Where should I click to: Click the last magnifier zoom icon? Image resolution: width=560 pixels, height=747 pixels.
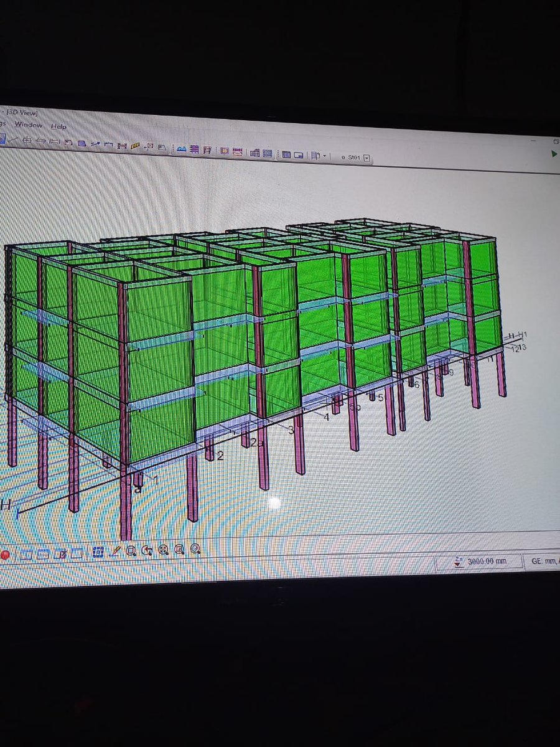tap(195, 548)
